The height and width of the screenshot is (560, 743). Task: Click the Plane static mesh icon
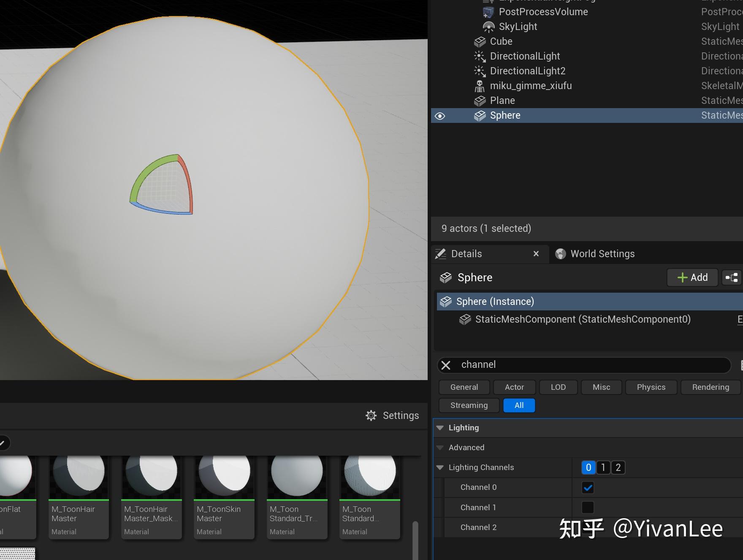click(480, 101)
